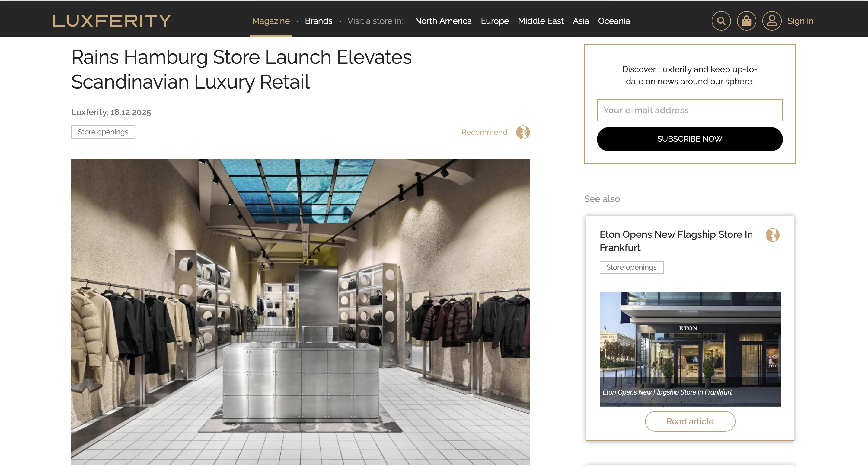
Task: Select Europe store region
Action: 495,21
